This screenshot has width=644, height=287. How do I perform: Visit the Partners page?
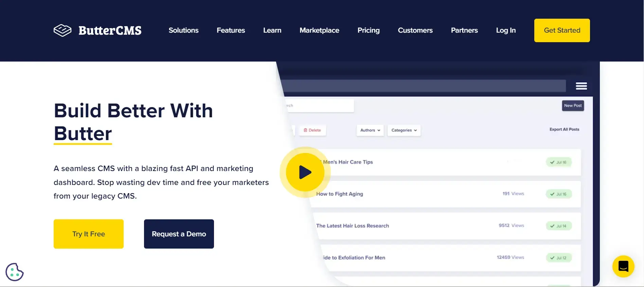tap(464, 30)
